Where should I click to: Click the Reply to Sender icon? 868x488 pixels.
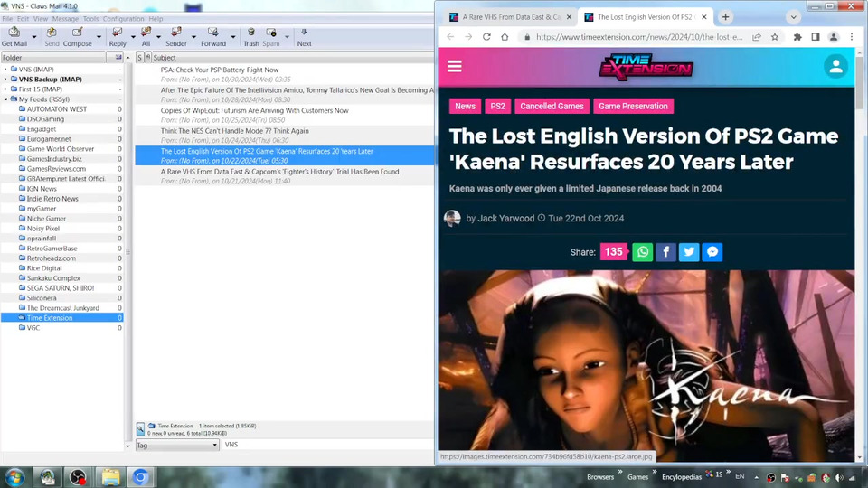point(176,37)
